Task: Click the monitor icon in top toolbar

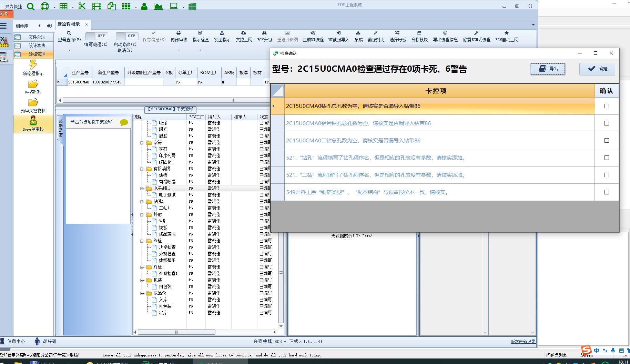Action: pyautogui.click(x=174, y=6)
